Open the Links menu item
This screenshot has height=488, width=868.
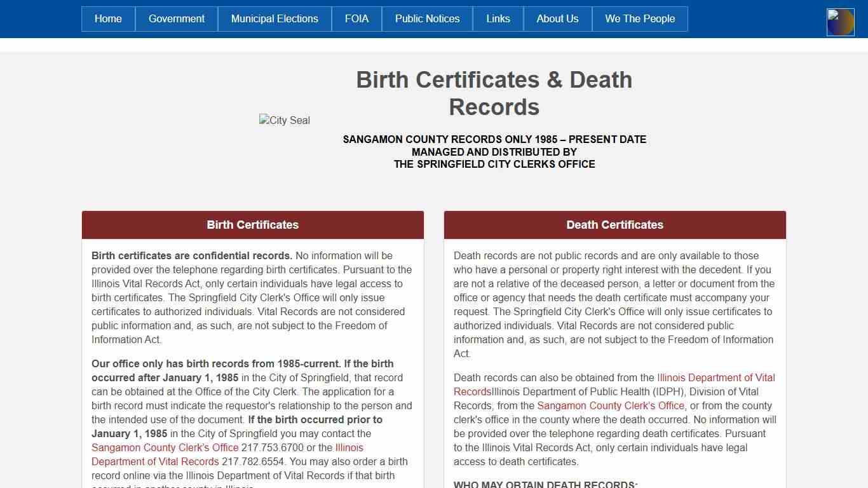[498, 19]
